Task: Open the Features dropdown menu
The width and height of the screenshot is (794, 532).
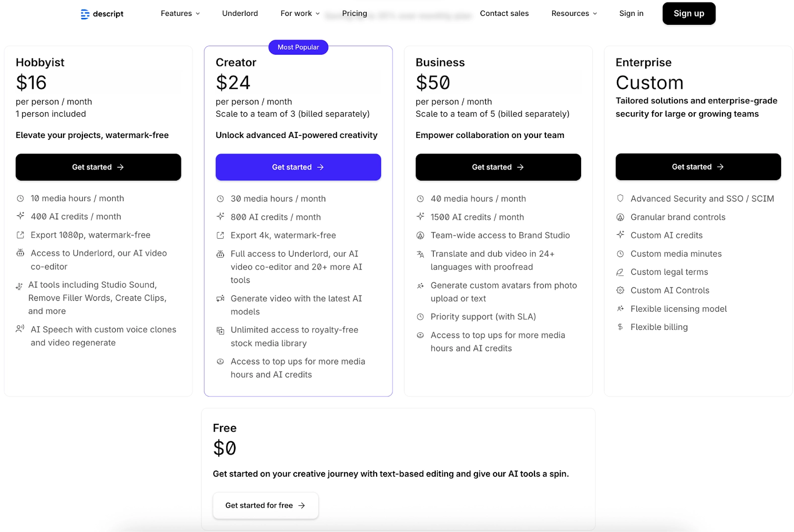Action: point(179,13)
